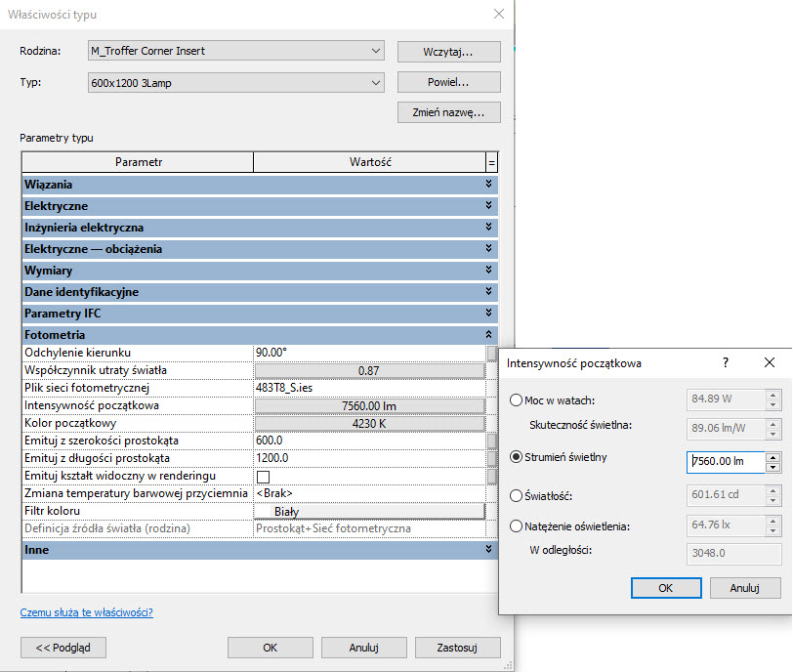Click the Wczytaj... button

448,51
